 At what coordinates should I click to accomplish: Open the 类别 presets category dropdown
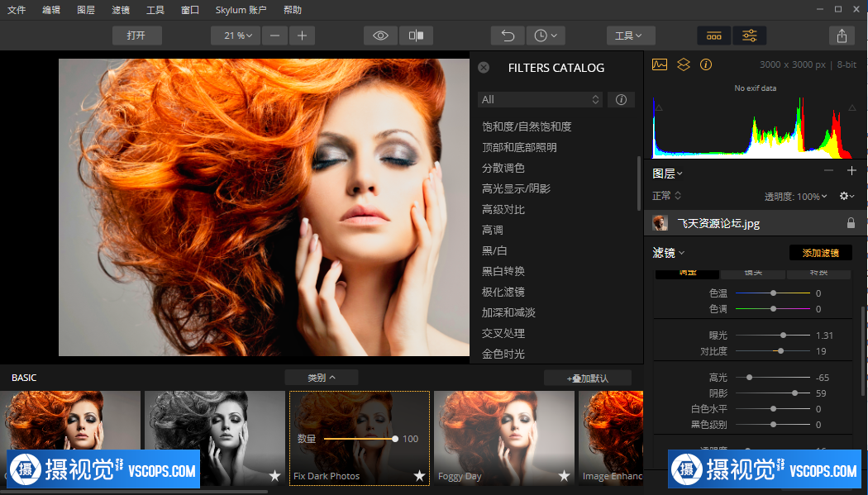[x=321, y=378]
